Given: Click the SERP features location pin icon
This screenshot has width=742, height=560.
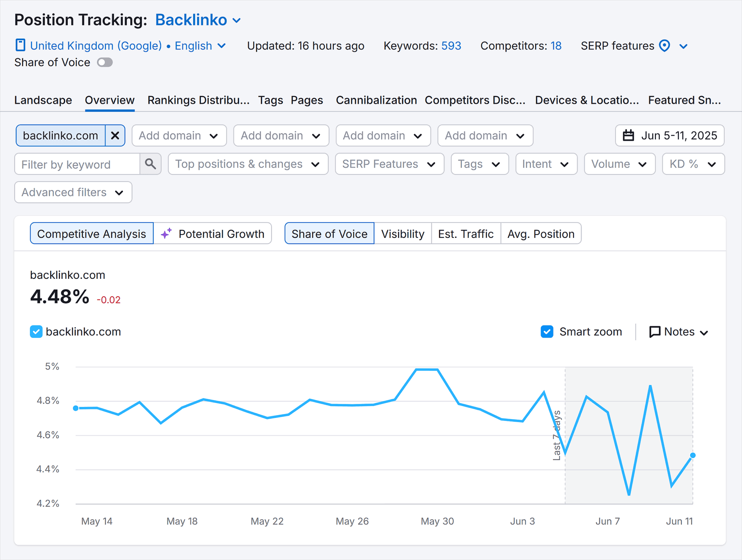Looking at the screenshot, I should [x=664, y=46].
